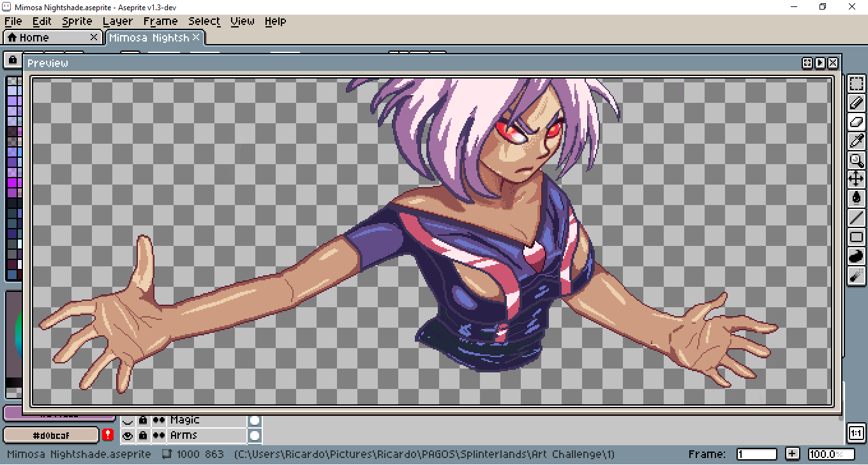Select the Eraser tool
This screenshot has width=868, height=465.
[x=856, y=122]
